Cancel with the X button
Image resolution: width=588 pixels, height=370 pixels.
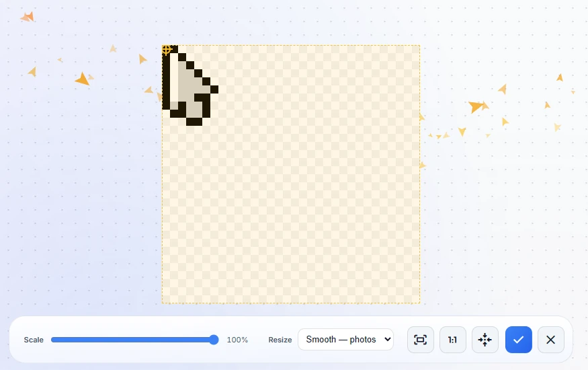coord(550,340)
